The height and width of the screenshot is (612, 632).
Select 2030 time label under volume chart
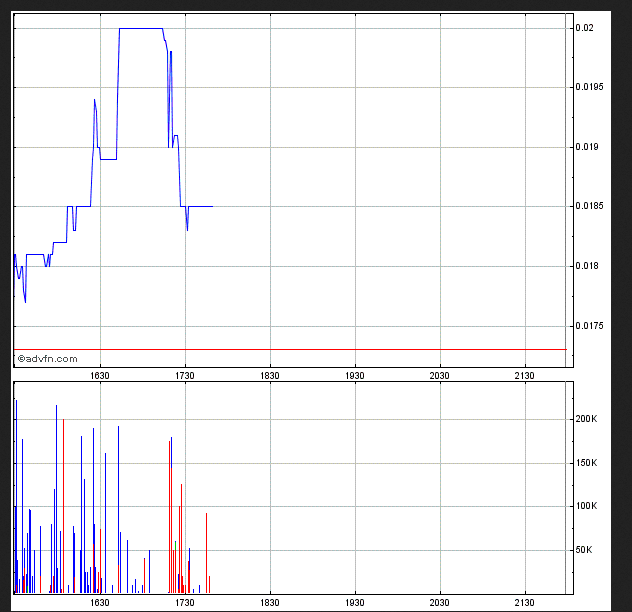[x=439, y=603]
